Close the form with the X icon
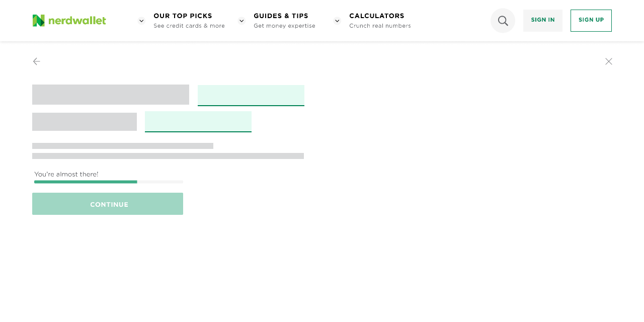The height and width of the screenshot is (322, 644). pos(609,61)
